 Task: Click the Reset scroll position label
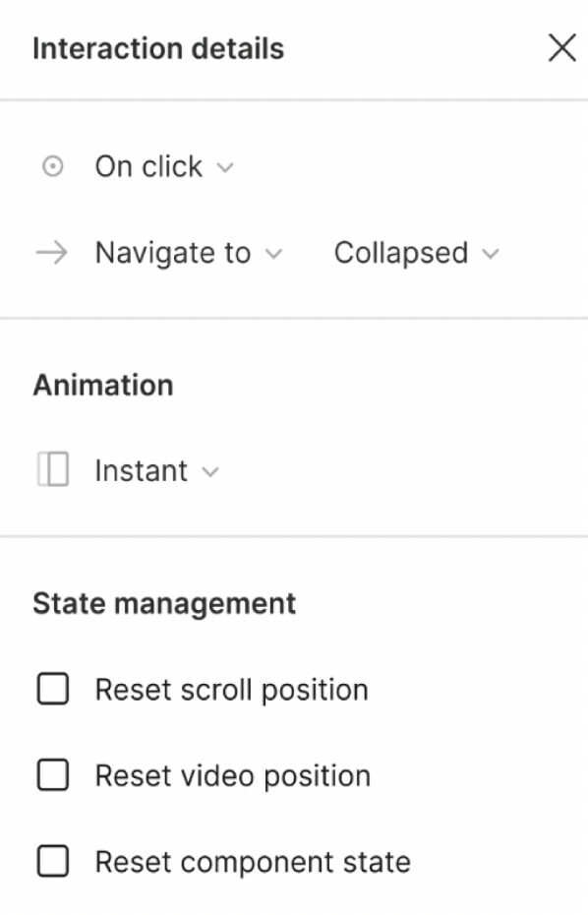tap(232, 690)
